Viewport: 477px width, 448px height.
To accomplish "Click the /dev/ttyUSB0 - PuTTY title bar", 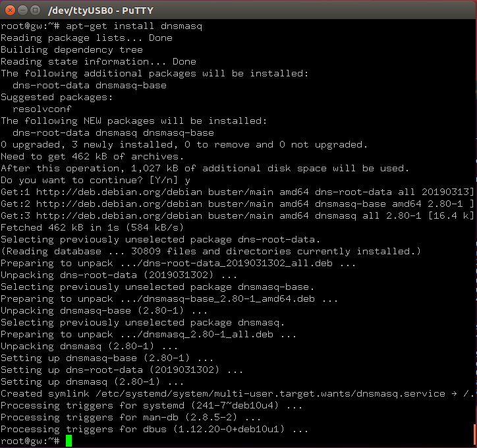I will click(x=238, y=11).
